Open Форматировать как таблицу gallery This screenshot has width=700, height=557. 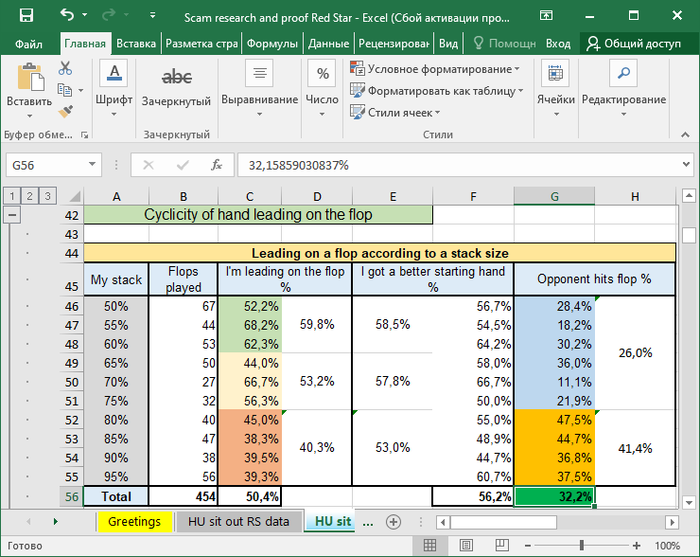437,91
